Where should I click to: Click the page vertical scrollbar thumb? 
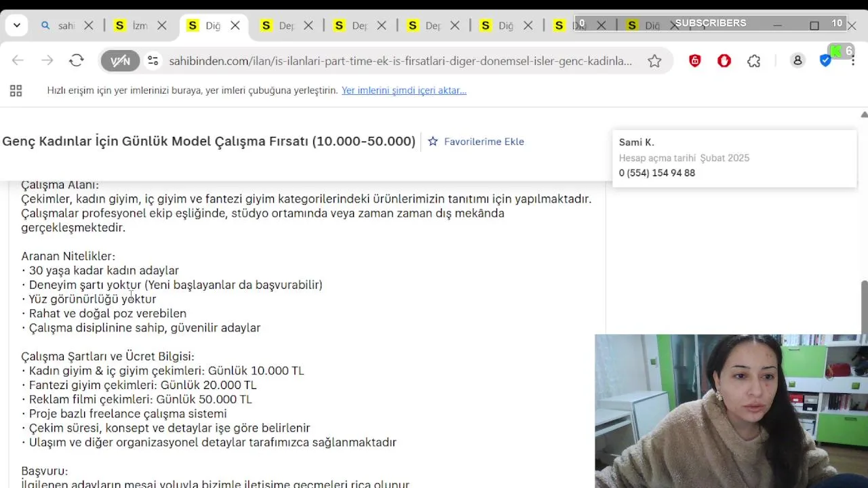[864, 307]
